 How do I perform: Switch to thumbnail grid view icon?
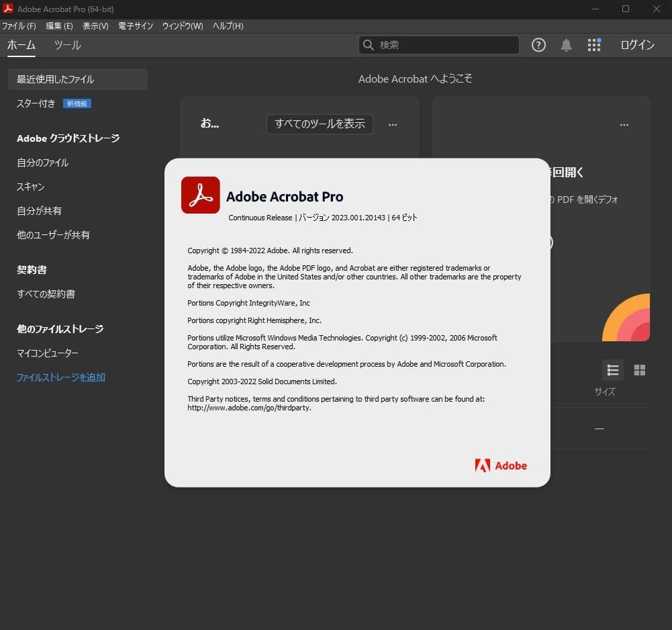pyautogui.click(x=639, y=370)
